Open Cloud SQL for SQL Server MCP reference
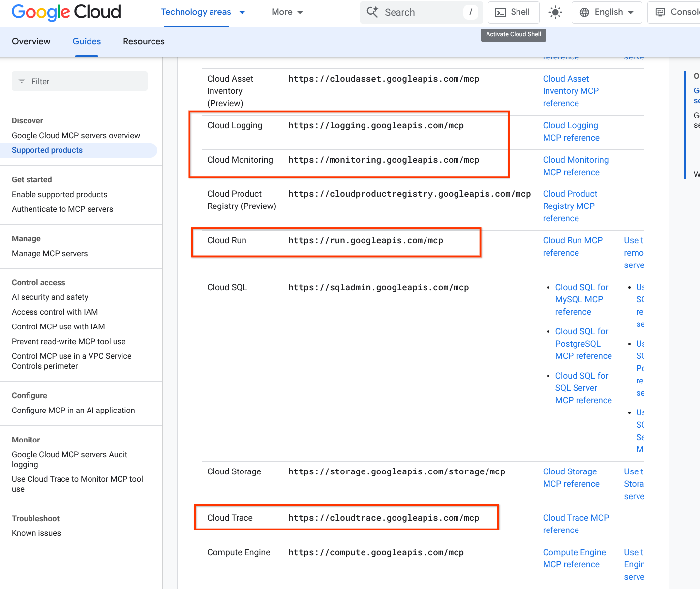This screenshot has width=700, height=589. click(x=583, y=388)
